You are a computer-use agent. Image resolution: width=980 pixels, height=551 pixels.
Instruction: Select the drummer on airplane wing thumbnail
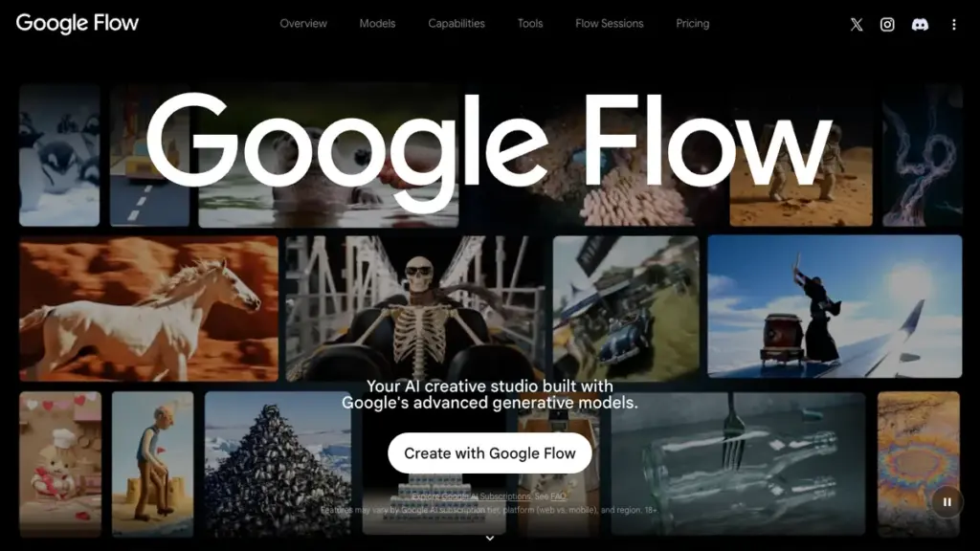(835, 306)
